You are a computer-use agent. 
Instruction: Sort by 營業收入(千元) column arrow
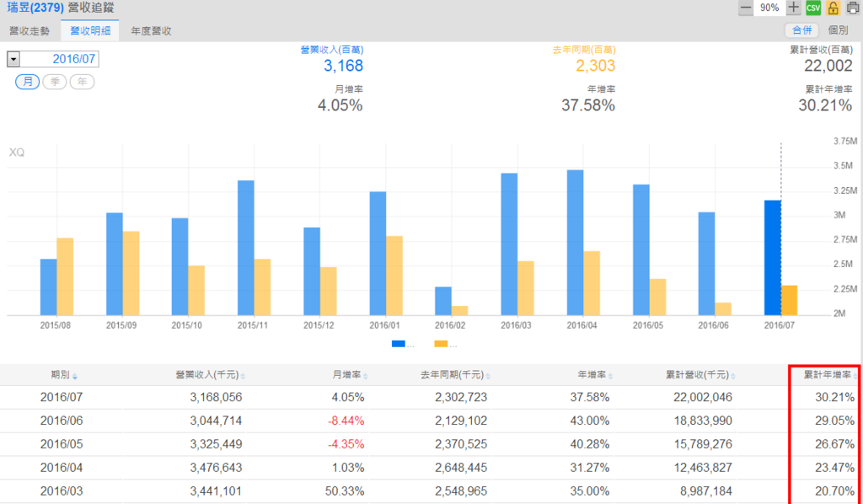(243, 377)
